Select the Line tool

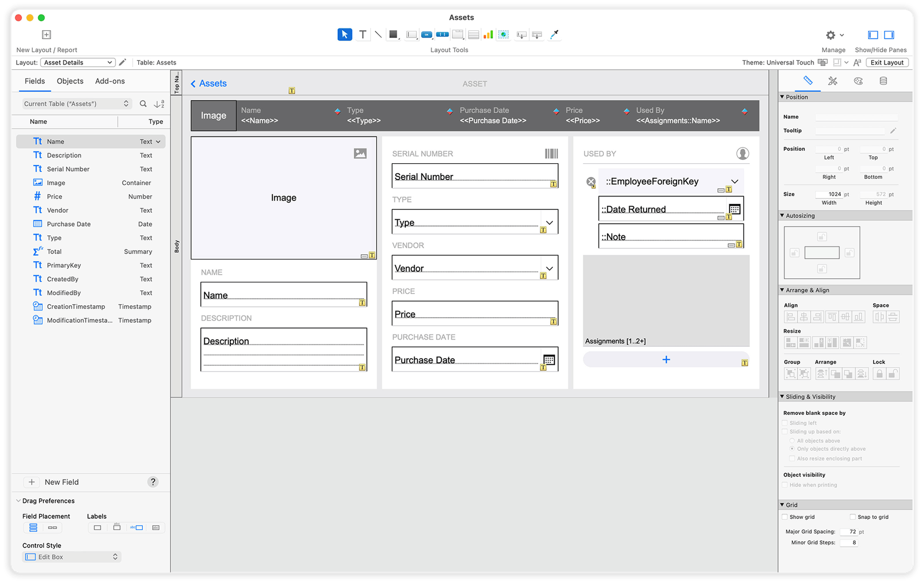378,34
